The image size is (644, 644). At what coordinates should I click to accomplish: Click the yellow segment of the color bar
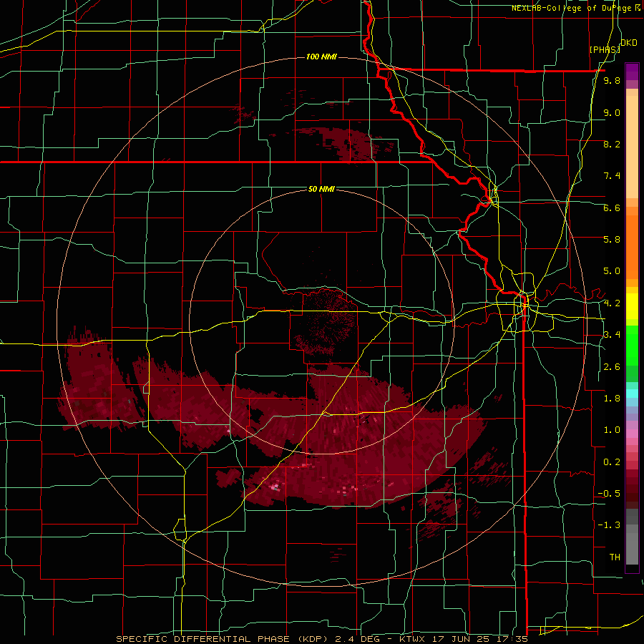[x=632, y=306]
